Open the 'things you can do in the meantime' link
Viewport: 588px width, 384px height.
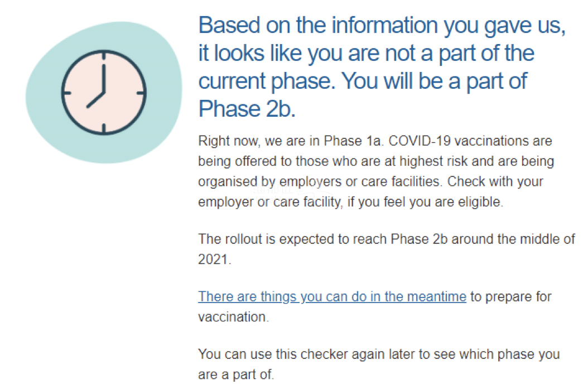tap(332, 296)
